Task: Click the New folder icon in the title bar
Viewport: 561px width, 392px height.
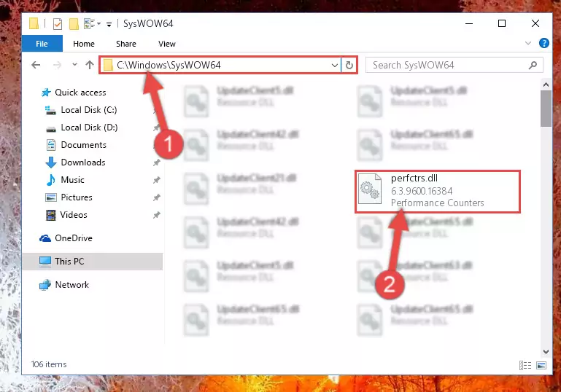Action: pos(74,24)
